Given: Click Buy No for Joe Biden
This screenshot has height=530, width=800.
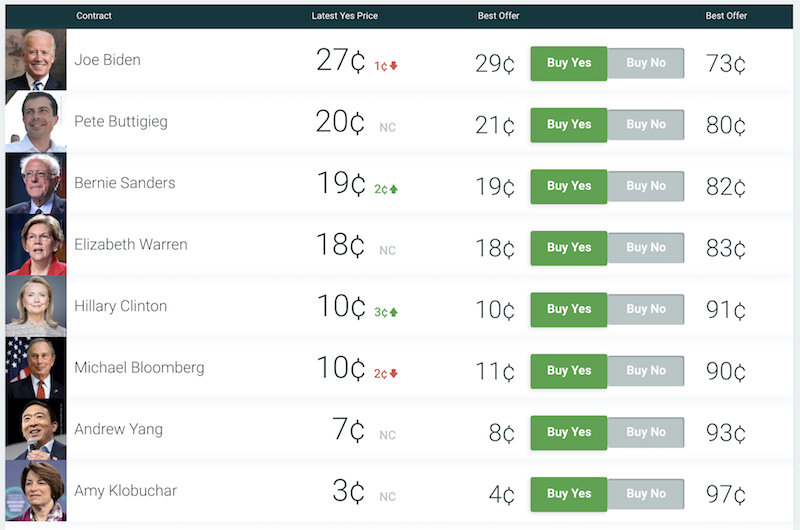Looking at the screenshot, I should (646, 63).
